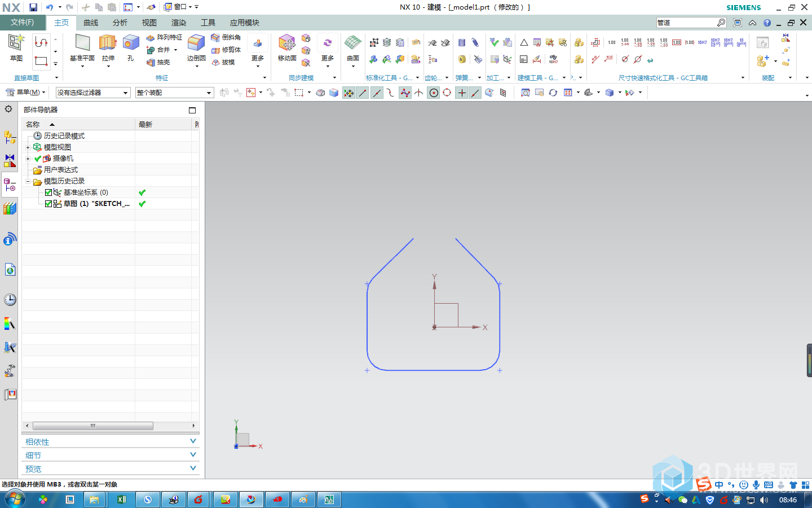Viewport: 812px width, 508px height.
Task: Expand the 摄像机 tree node
Action: (x=28, y=159)
